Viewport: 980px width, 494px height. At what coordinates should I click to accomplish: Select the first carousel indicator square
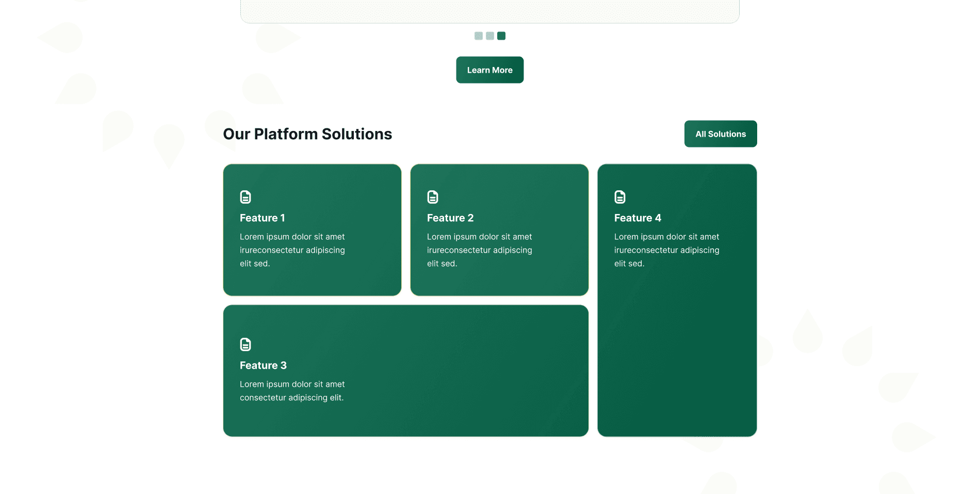click(478, 36)
